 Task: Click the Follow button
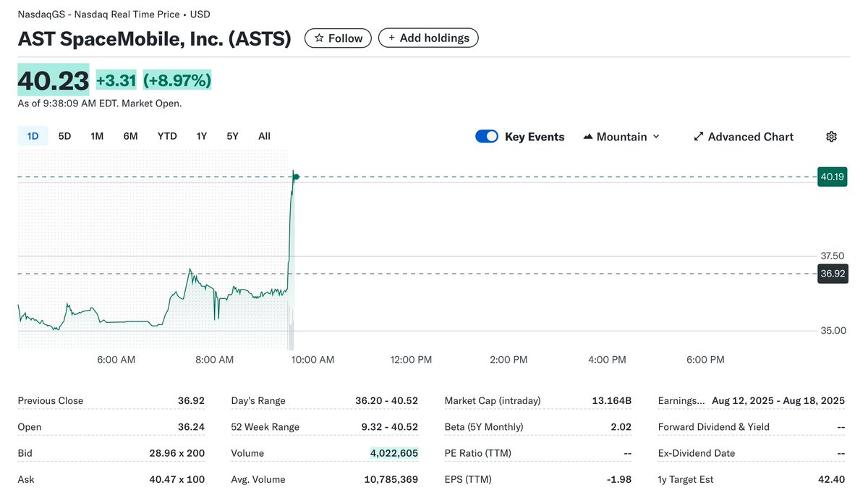337,38
